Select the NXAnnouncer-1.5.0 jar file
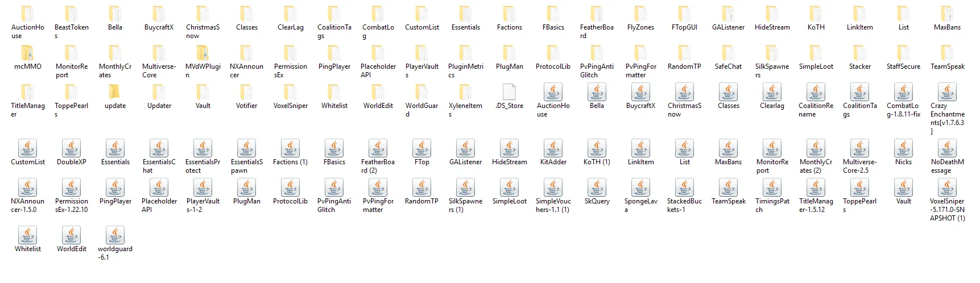 27,196
